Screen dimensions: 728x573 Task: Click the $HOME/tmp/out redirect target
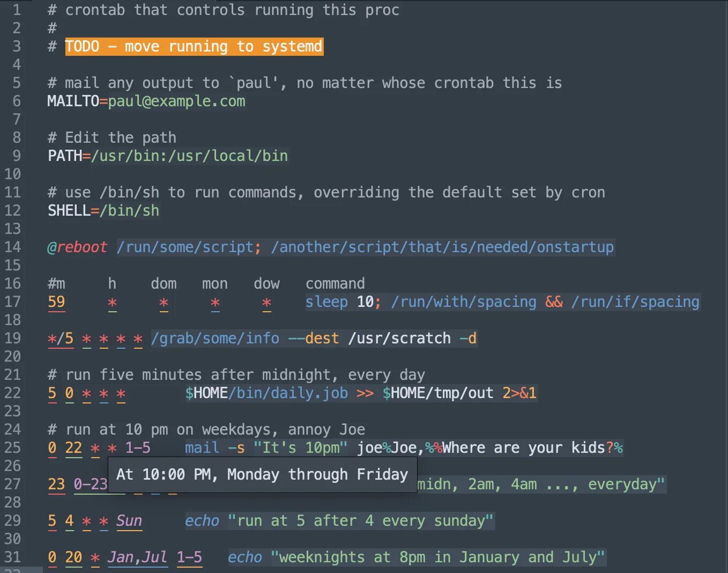click(x=438, y=393)
